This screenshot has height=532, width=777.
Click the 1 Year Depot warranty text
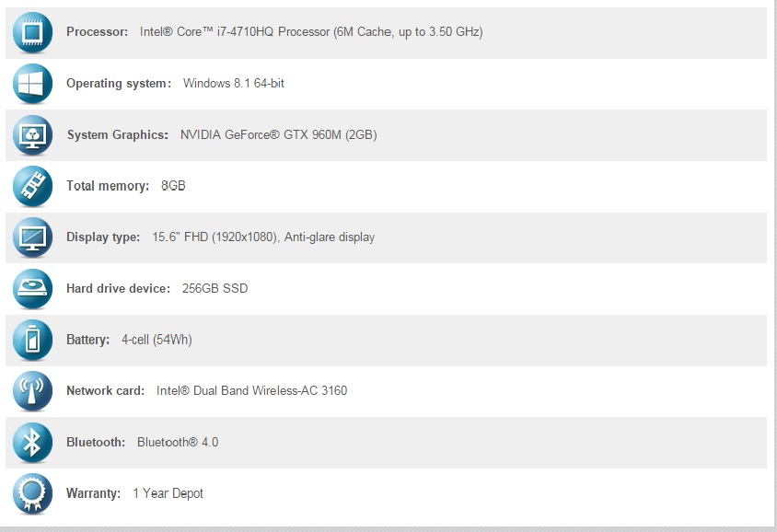(168, 493)
